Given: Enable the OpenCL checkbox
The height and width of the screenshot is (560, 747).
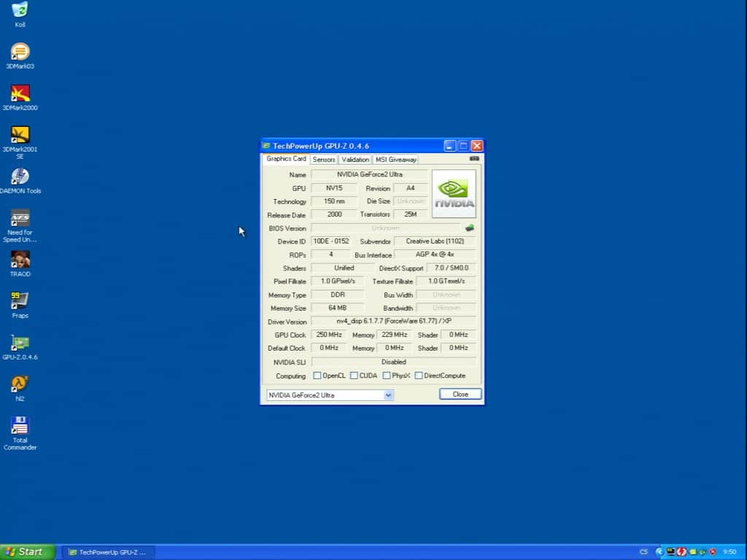Looking at the screenshot, I should click(317, 376).
